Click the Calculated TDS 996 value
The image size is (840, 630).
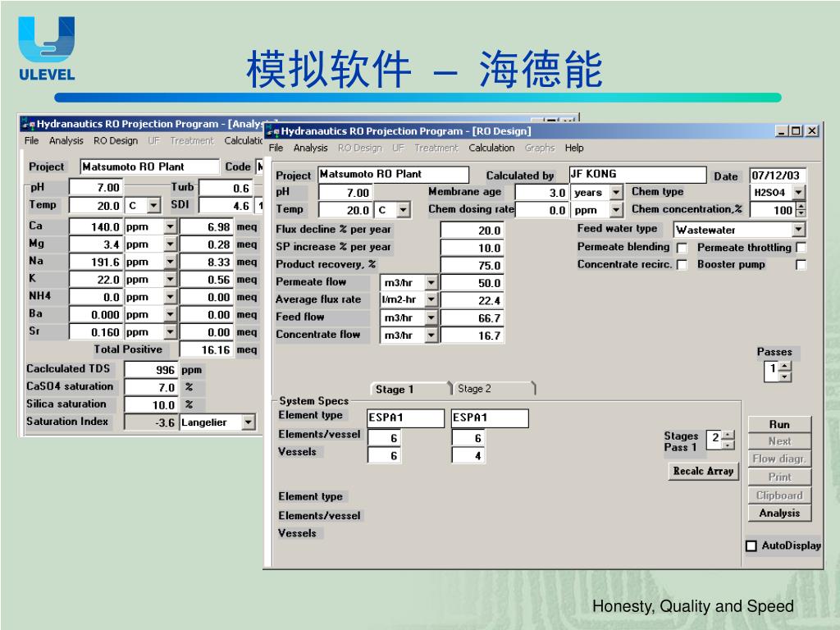(151, 370)
